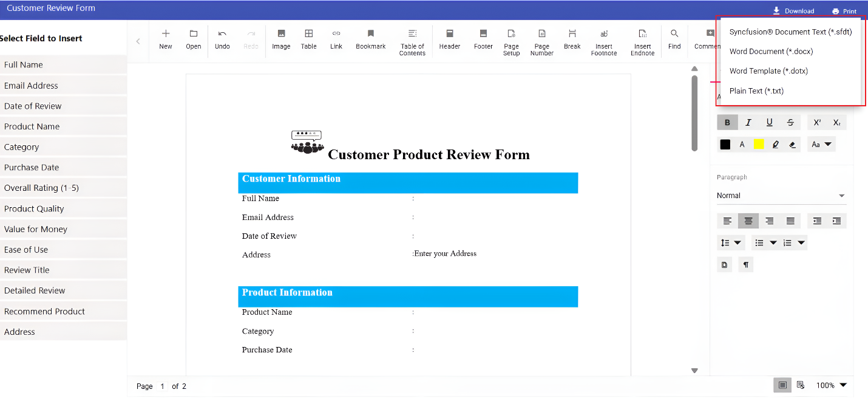The image size is (868, 398).
Task: Click the Print button in title bar
Action: 844,11
